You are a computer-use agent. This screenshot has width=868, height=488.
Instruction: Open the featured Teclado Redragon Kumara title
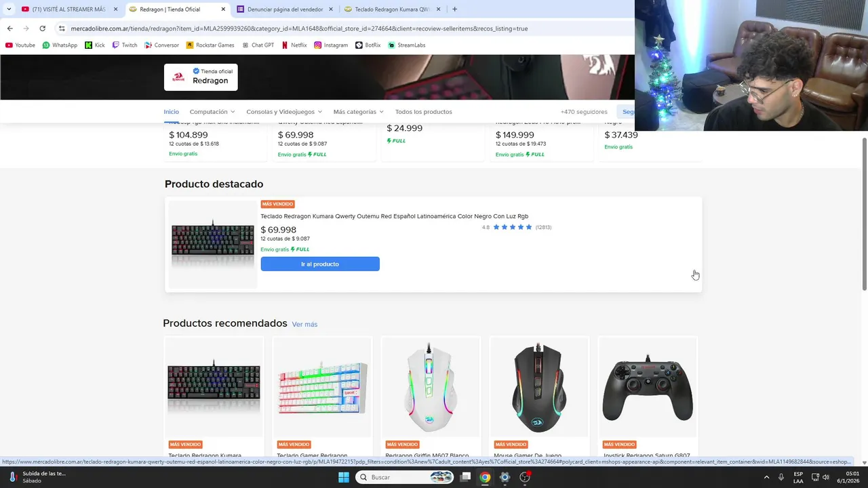point(394,216)
